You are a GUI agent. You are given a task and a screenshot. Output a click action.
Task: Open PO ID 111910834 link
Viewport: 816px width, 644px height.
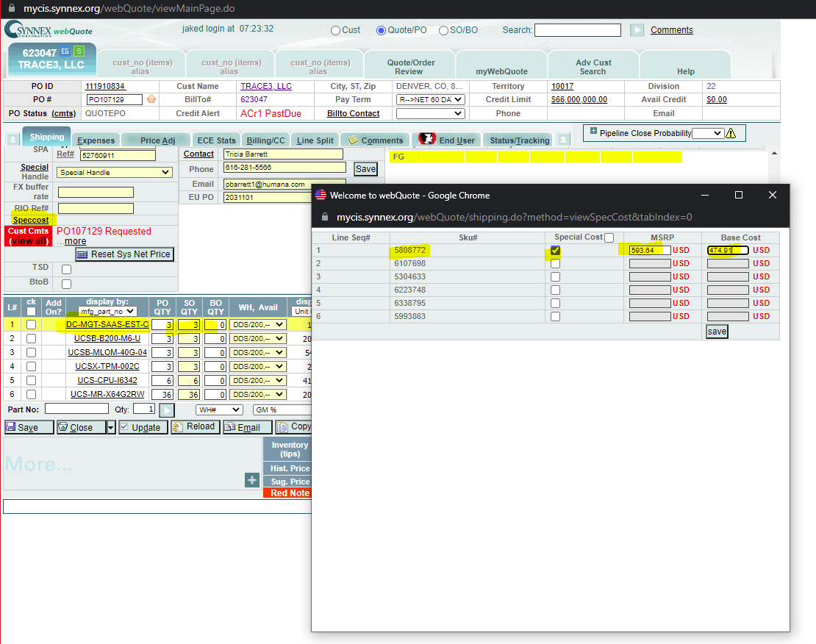point(105,86)
